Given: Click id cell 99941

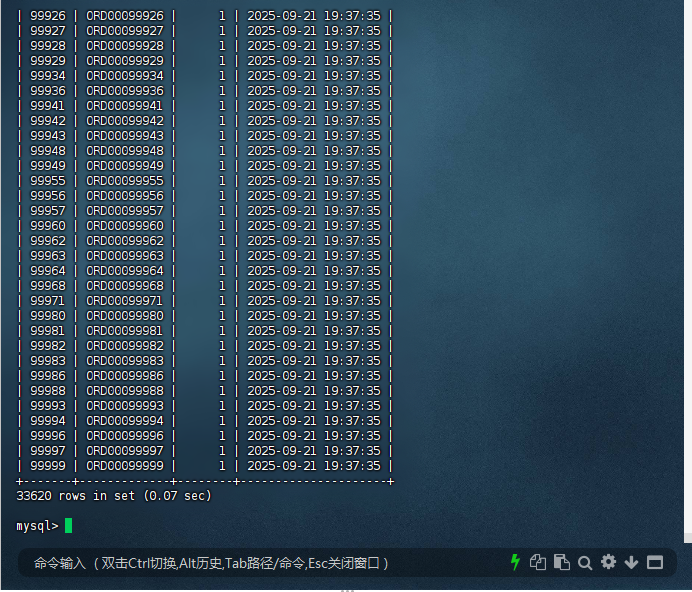Looking at the screenshot, I should [48, 106].
